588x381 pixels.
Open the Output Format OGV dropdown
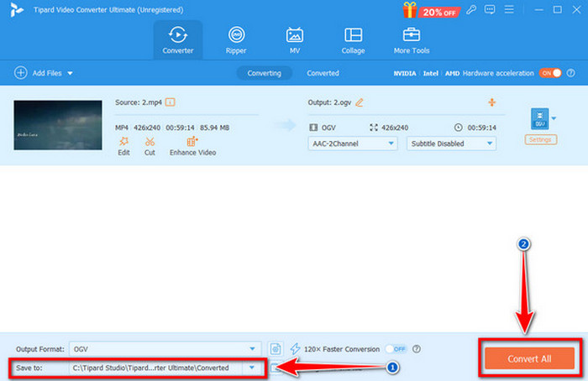pos(165,349)
